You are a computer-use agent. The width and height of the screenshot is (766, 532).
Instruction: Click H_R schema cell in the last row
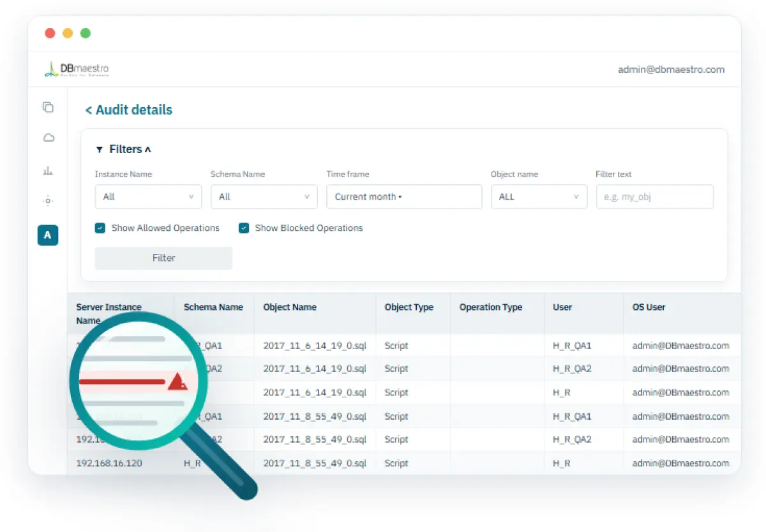pos(192,463)
